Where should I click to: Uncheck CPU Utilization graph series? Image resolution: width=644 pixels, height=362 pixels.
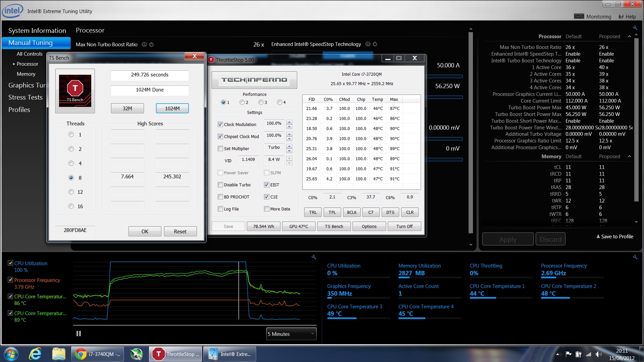pyautogui.click(x=10, y=263)
